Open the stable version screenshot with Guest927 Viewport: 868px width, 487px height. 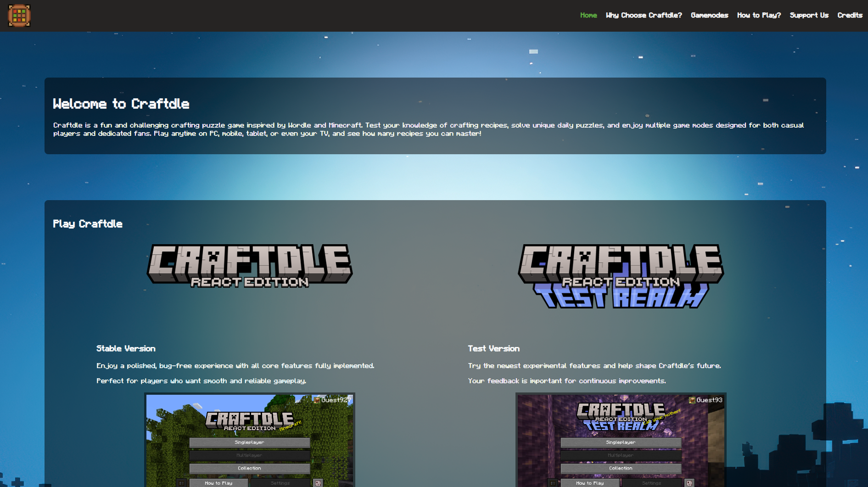tap(250, 440)
